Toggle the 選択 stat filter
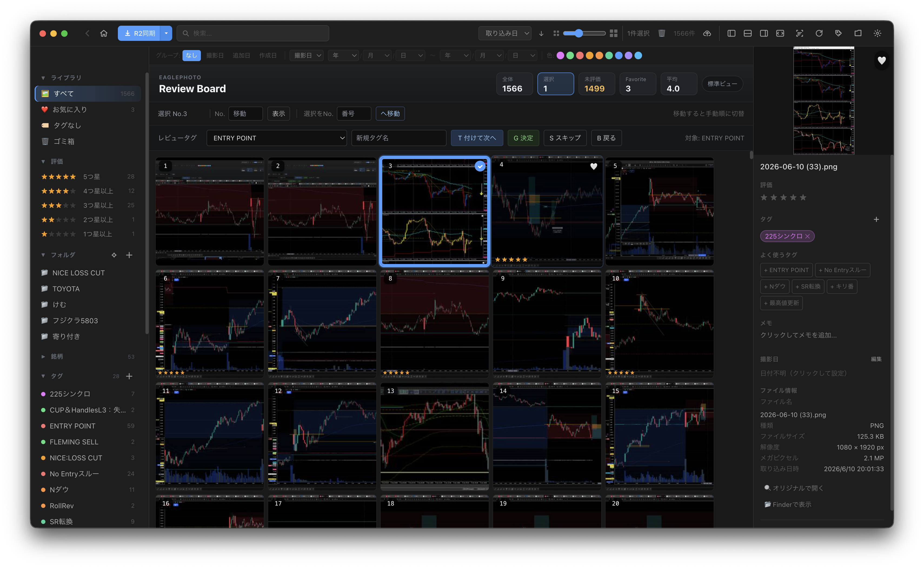The image size is (924, 568). pyautogui.click(x=555, y=84)
